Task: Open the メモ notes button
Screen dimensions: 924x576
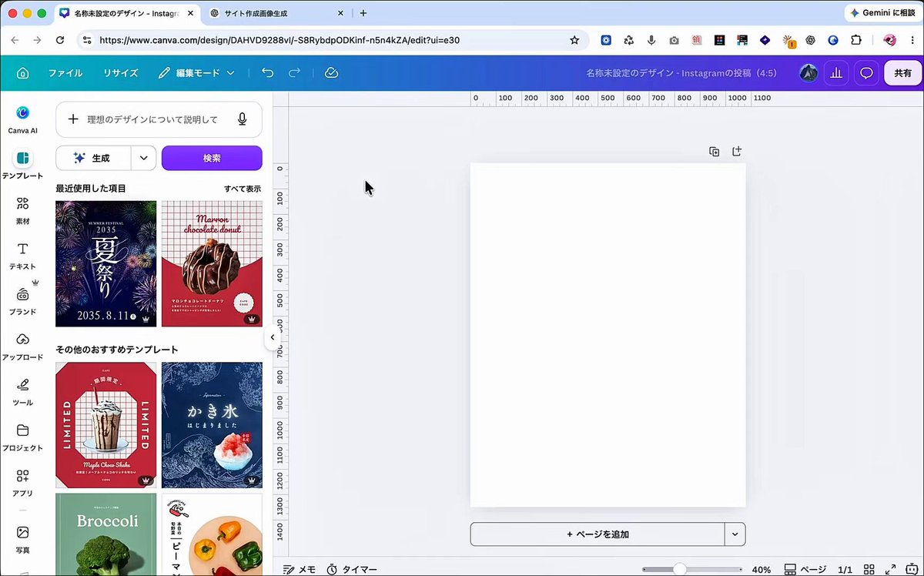Action: coord(300,569)
